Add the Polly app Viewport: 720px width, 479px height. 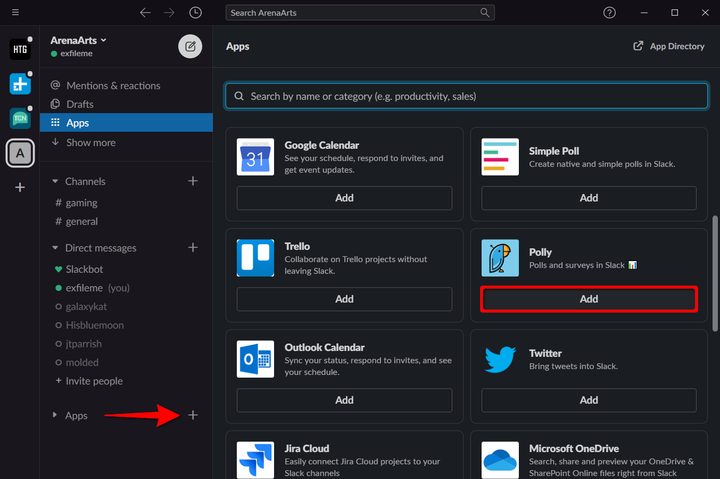pos(589,299)
